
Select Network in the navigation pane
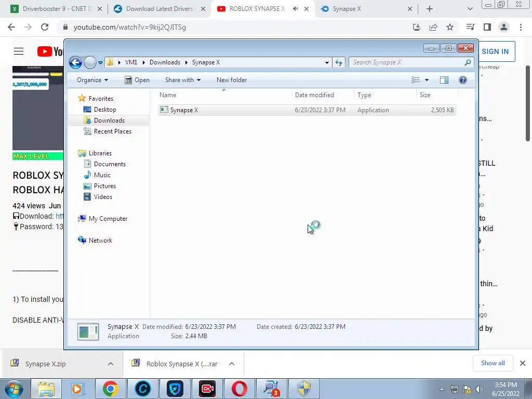pos(100,241)
